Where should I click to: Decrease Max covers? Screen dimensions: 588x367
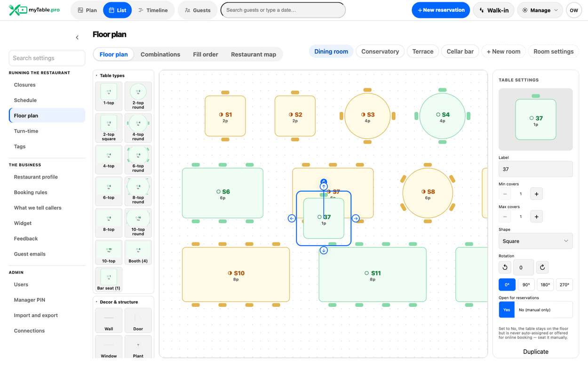tap(505, 217)
